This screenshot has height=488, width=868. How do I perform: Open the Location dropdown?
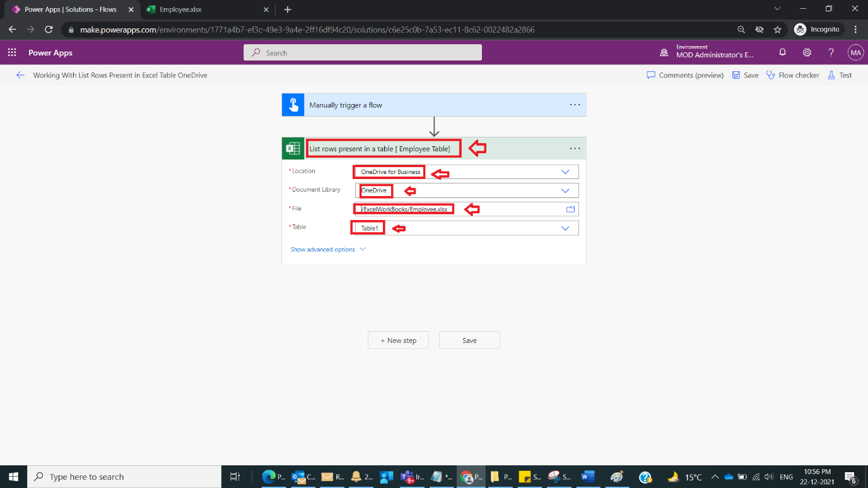pyautogui.click(x=566, y=171)
